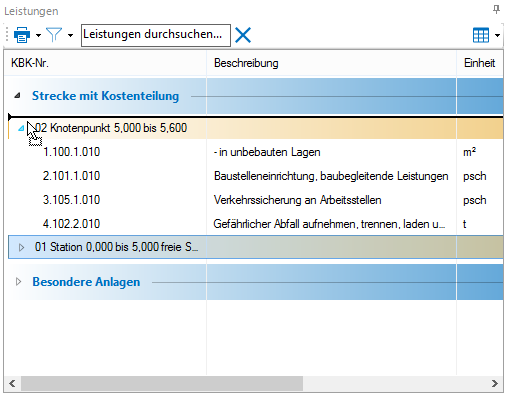This screenshot has width=507, height=396.
Task: Sort by the Beschreibung column header
Action: click(331, 63)
